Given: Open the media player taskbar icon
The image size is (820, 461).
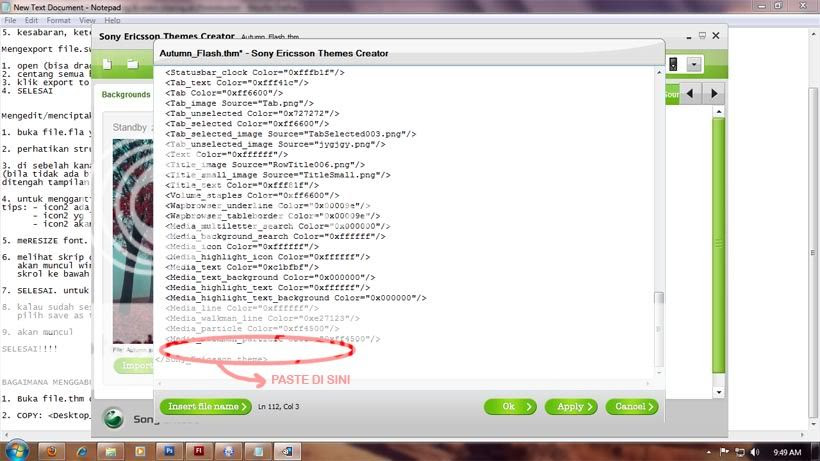Looking at the screenshot, I should 140,451.
